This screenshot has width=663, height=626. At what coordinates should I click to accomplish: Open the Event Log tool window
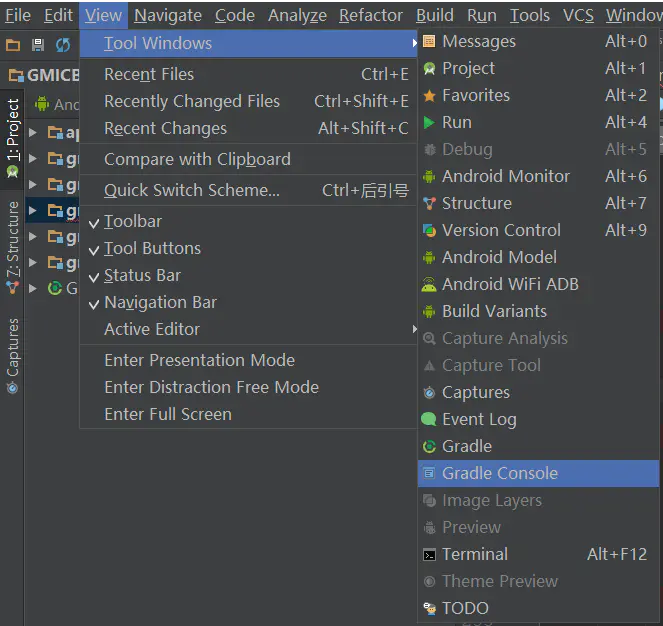point(479,419)
